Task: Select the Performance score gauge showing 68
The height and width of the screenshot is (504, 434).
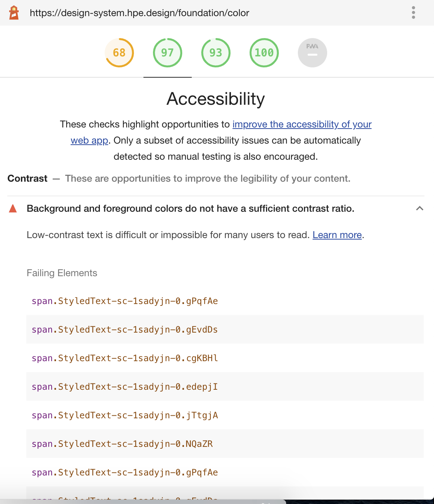Action: pos(119,52)
